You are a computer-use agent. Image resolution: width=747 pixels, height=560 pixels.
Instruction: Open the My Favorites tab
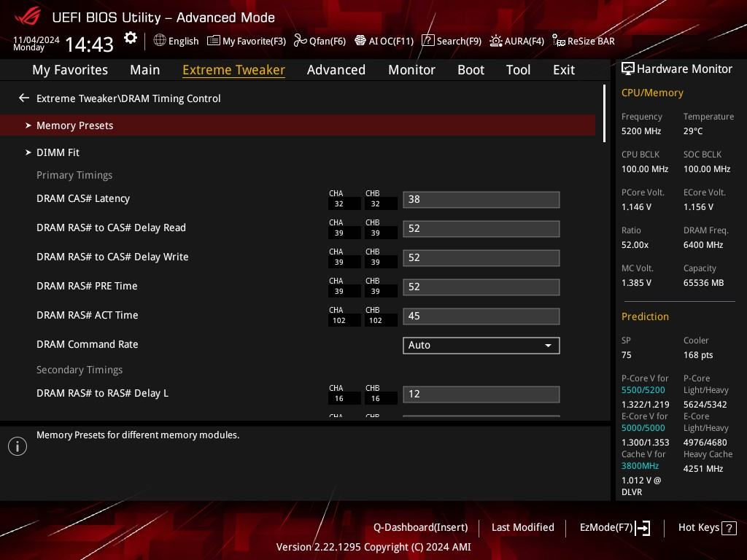(70, 69)
